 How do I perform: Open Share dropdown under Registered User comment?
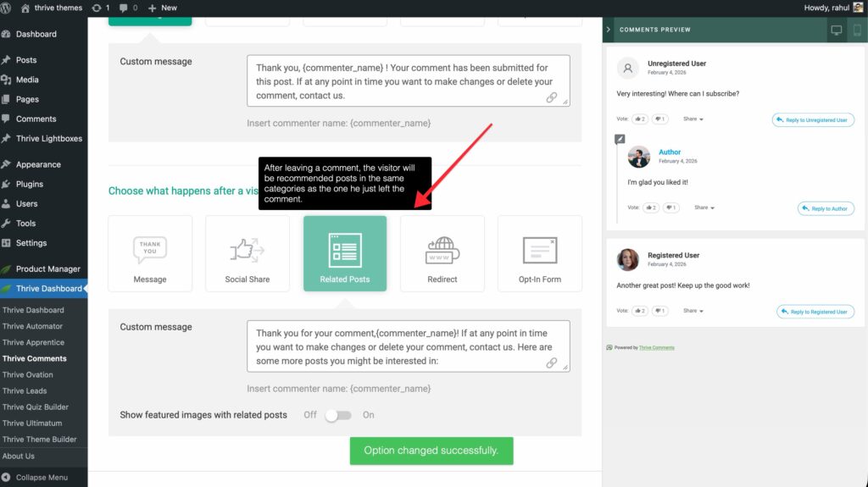[693, 311]
